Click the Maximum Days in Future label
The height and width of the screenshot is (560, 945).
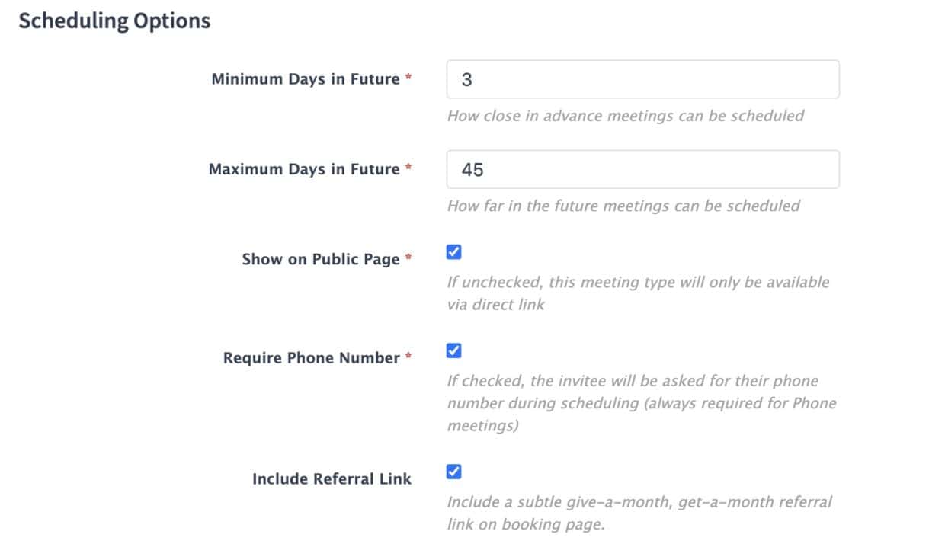[304, 169]
